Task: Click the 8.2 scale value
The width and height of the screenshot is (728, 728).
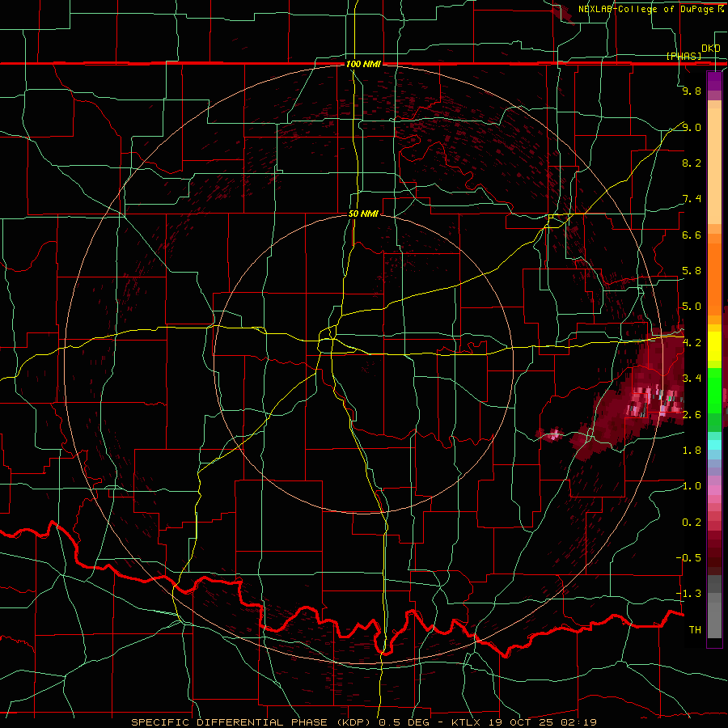Action: pos(692,163)
